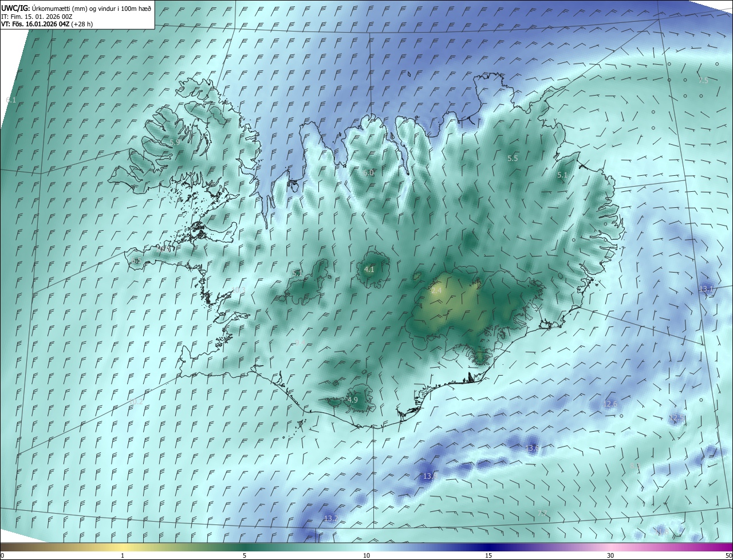733x560 pixels.
Task: Click the 50 tick on the color scale
Action: coord(728,555)
